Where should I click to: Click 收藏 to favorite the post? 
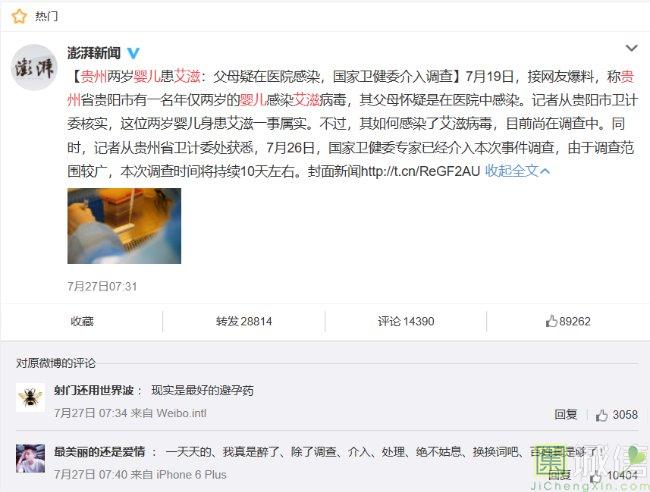click(x=82, y=321)
